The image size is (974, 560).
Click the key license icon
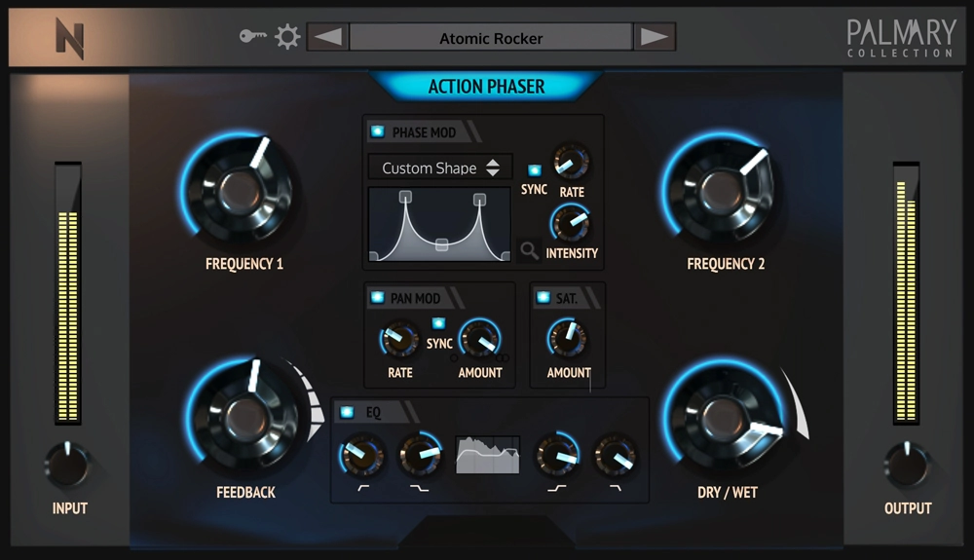coord(252,37)
